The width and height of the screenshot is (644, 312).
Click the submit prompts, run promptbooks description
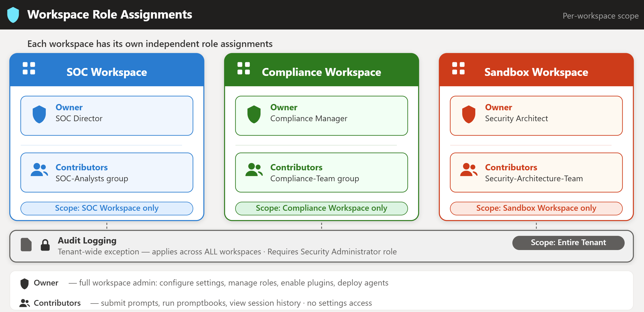(231, 303)
